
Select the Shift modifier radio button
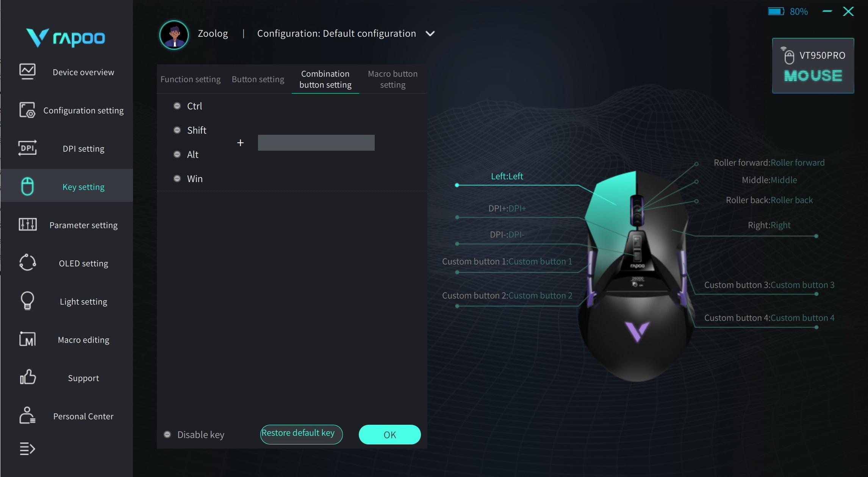177,130
